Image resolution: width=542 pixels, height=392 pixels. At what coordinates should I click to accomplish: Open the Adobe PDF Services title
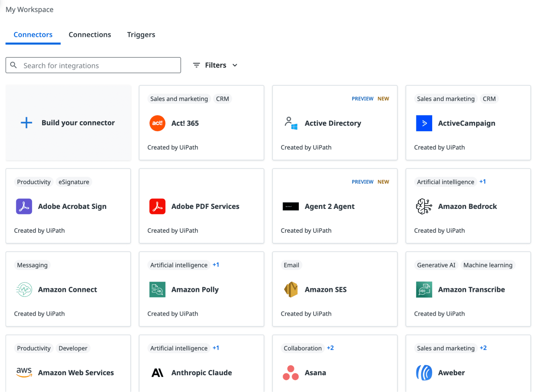coord(205,206)
